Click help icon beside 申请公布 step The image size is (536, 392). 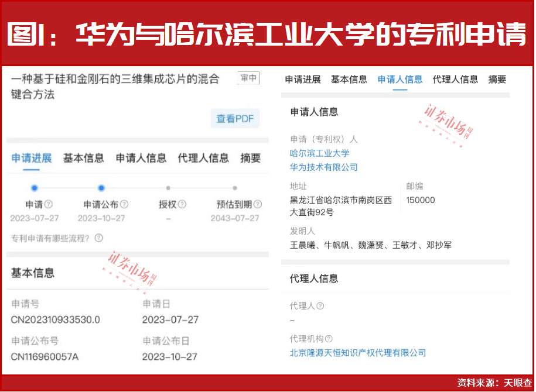click(124, 204)
